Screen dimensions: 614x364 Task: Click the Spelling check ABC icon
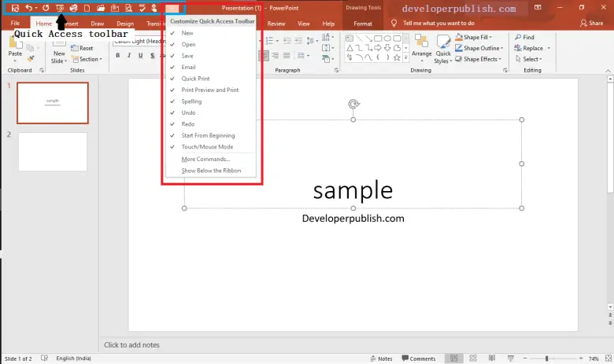[x=142, y=8]
